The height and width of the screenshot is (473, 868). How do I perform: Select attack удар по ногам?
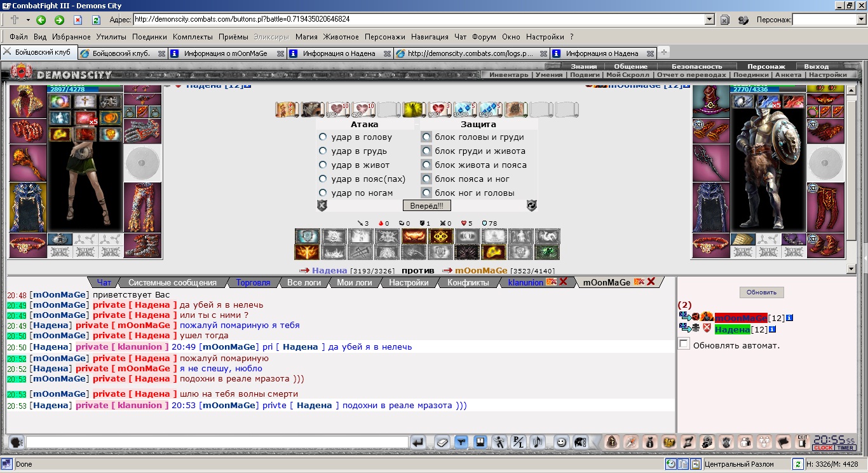[322, 193]
